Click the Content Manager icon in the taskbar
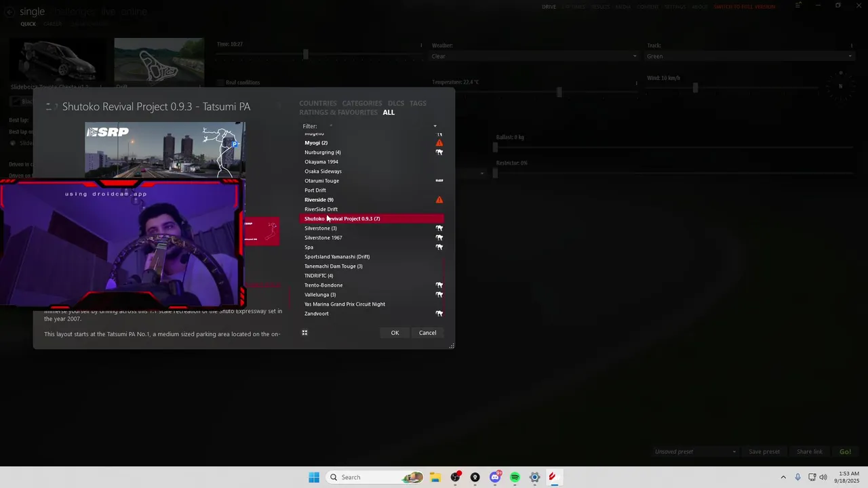The image size is (868, 488). [553, 477]
